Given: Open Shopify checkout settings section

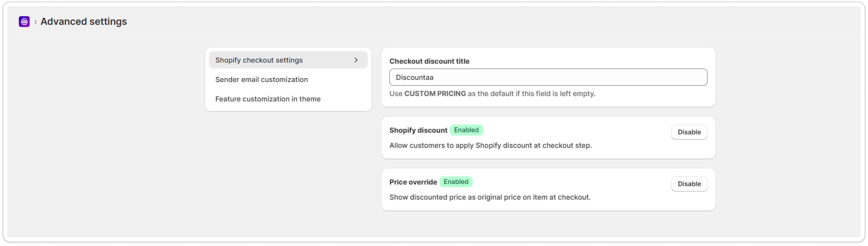Looking at the screenshot, I should tap(259, 60).
